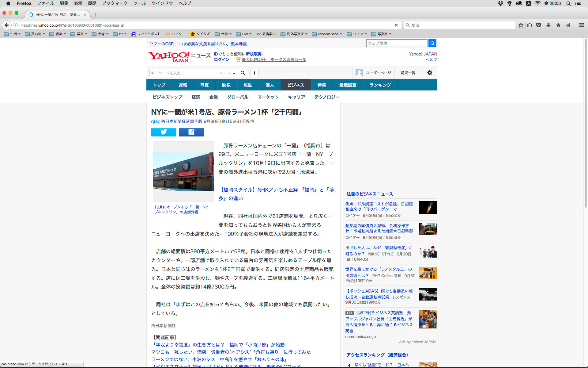Open the Firefox hamburger menu
The height and width of the screenshot is (368, 588).
coord(581,25)
